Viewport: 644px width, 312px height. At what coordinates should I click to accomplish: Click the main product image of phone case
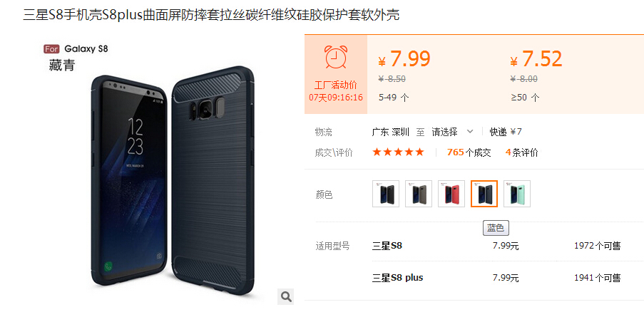(x=172, y=181)
